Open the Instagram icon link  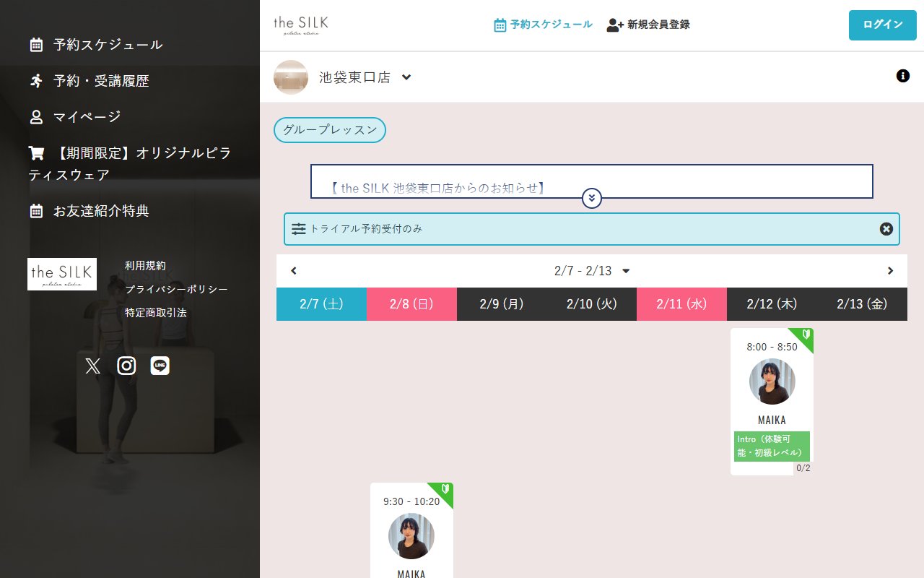coord(126,366)
